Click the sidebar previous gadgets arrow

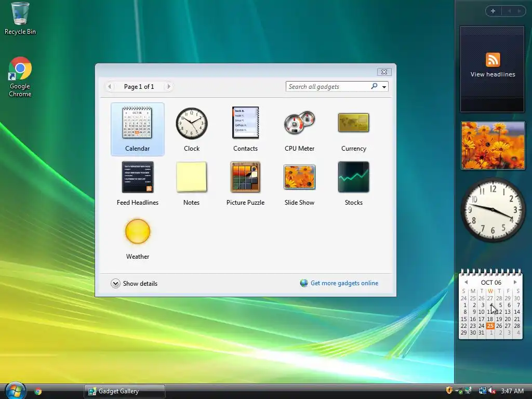pyautogui.click(x=509, y=11)
